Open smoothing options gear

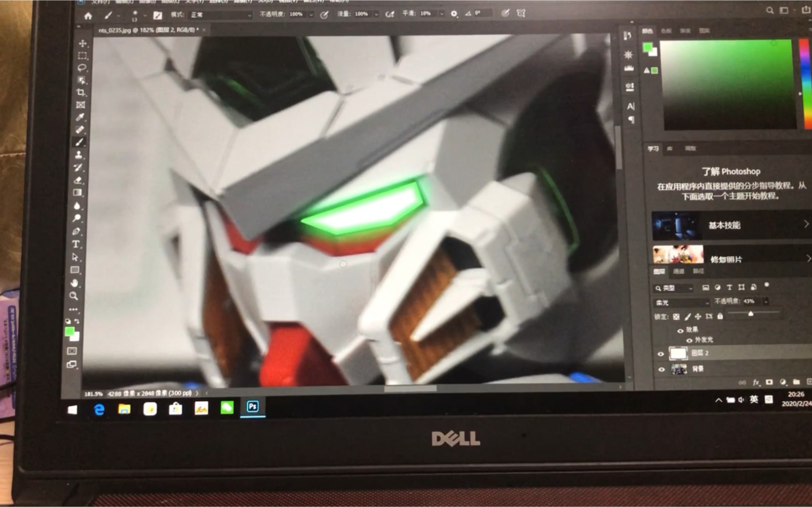tap(454, 14)
